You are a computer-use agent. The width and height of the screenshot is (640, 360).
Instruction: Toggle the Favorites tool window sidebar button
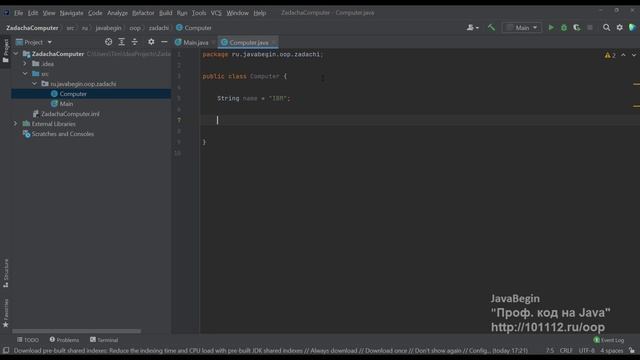tap(5, 313)
